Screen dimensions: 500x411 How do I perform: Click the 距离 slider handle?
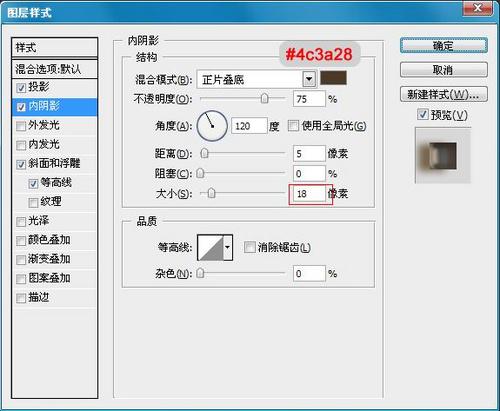pyautogui.click(x=205, y=153)
